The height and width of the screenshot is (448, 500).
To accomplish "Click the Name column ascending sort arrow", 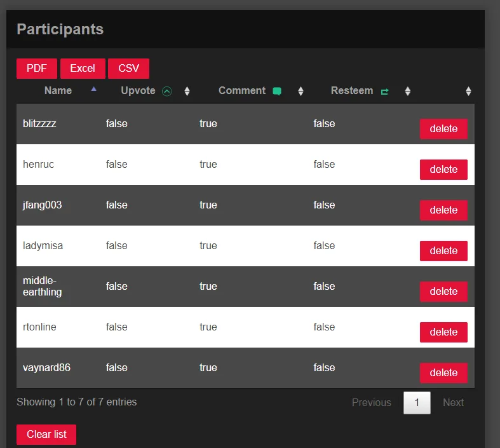I will [93, 89].
